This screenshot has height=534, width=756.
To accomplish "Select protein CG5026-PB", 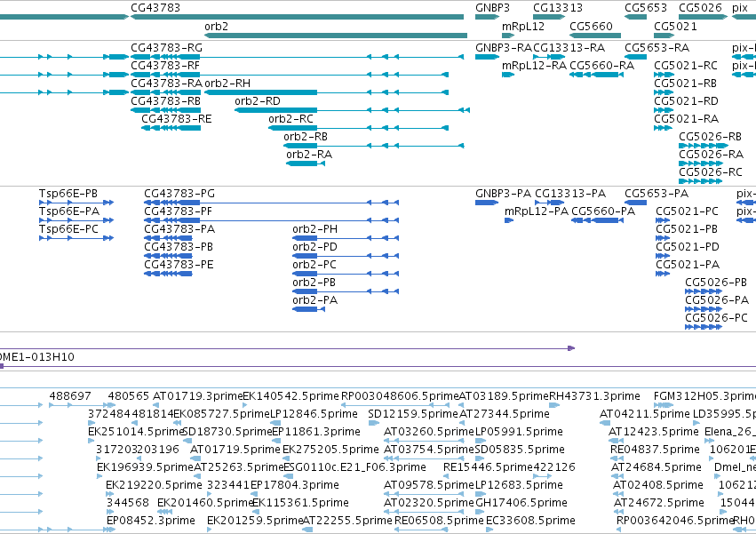I will point(716,283).
